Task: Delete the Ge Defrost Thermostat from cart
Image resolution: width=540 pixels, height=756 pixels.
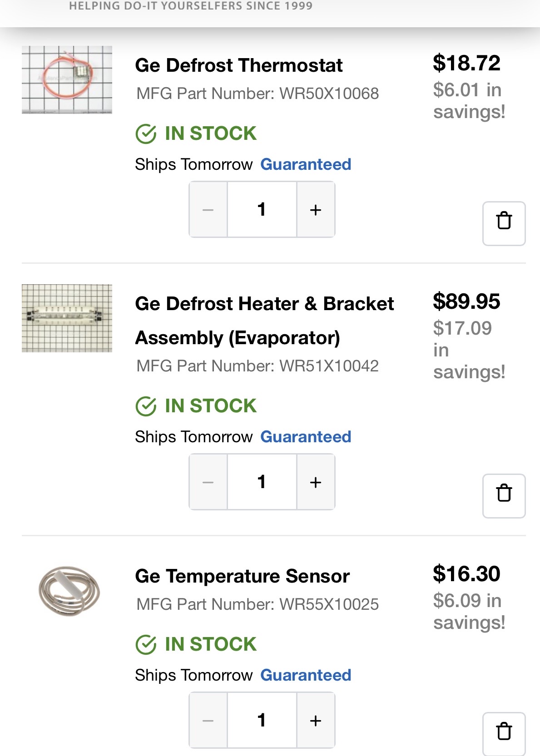Action: (504, 223)
